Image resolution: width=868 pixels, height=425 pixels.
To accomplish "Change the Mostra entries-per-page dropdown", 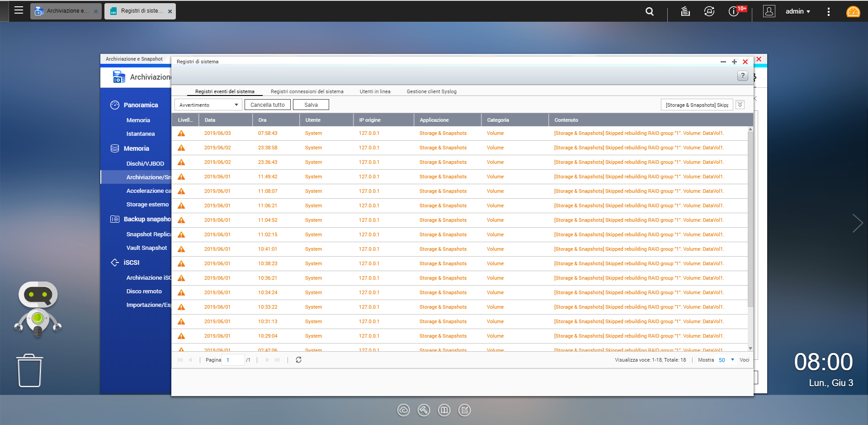I will tap(726, 360).
